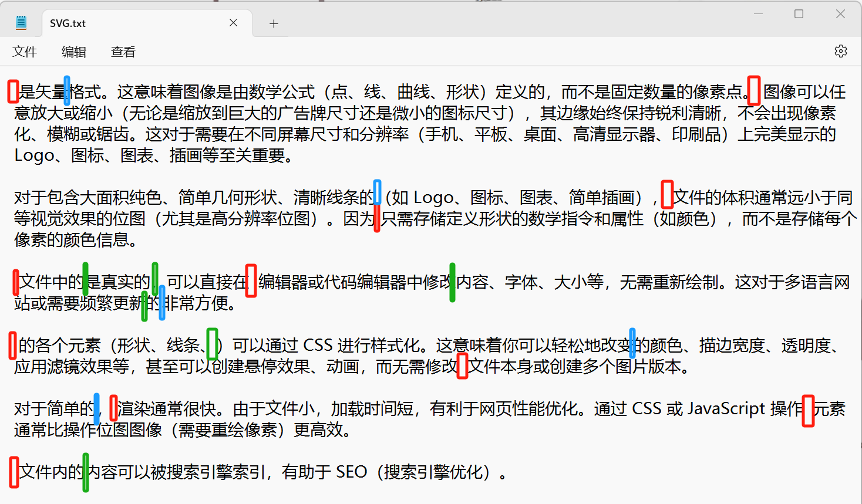Open the Notepad settings gear

coord(841,51)
